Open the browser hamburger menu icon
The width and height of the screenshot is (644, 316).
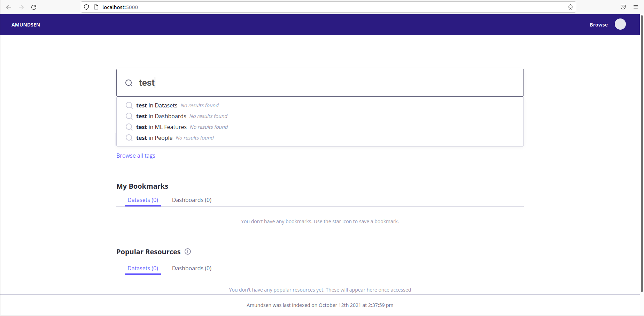tap(635, 7)
